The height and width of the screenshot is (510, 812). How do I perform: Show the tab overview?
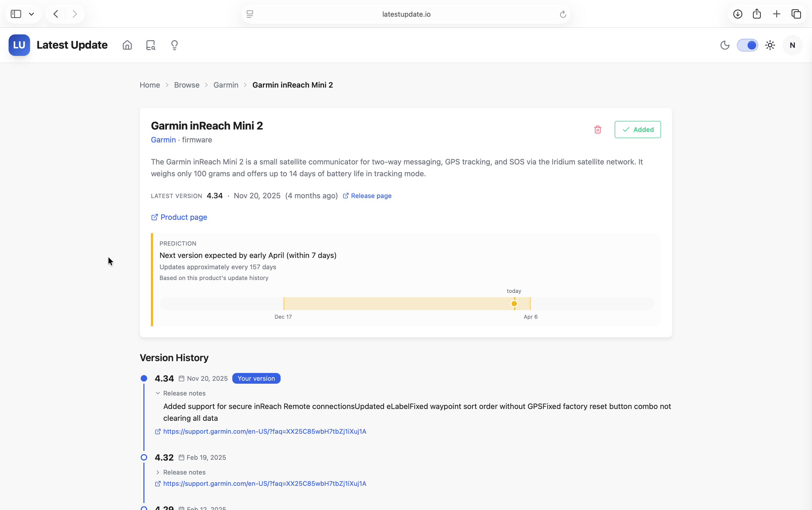click(x=796, y=14)
